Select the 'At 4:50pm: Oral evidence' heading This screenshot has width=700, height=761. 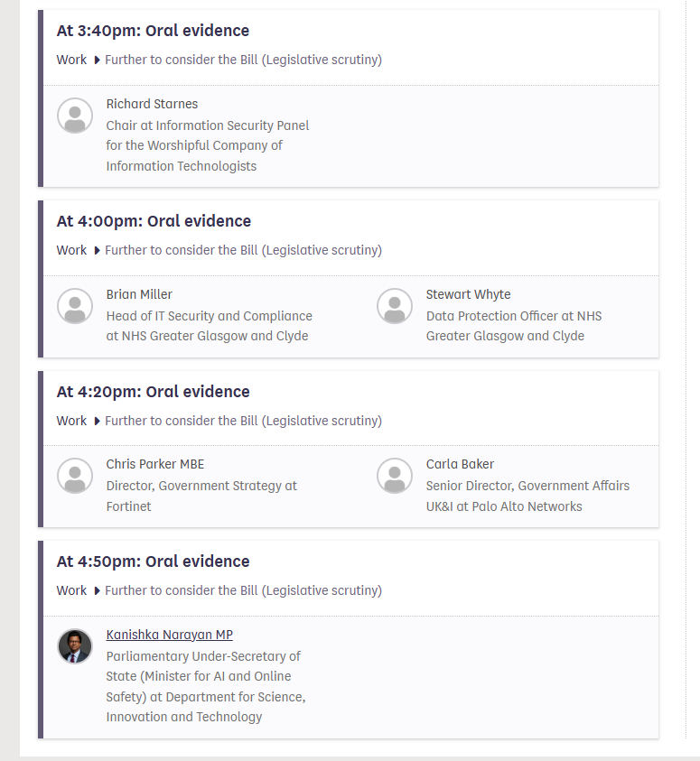pyautogui.click(x=153, y=561)
